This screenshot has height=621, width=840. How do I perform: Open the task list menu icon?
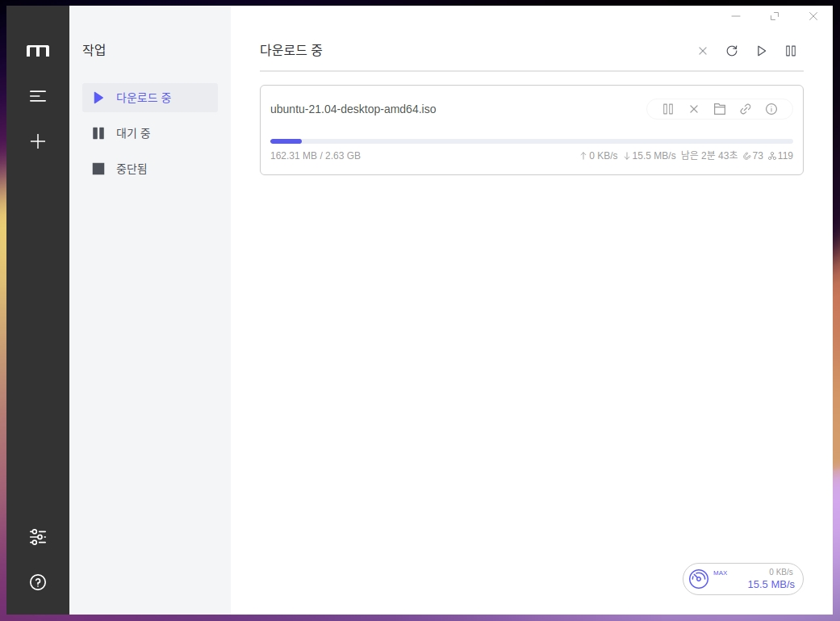[x=37, y=96]
